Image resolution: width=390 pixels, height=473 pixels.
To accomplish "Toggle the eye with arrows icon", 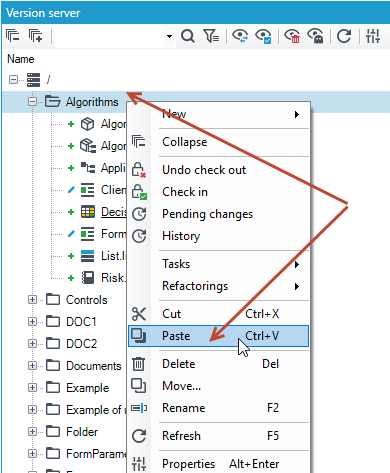I will point(240,36).
